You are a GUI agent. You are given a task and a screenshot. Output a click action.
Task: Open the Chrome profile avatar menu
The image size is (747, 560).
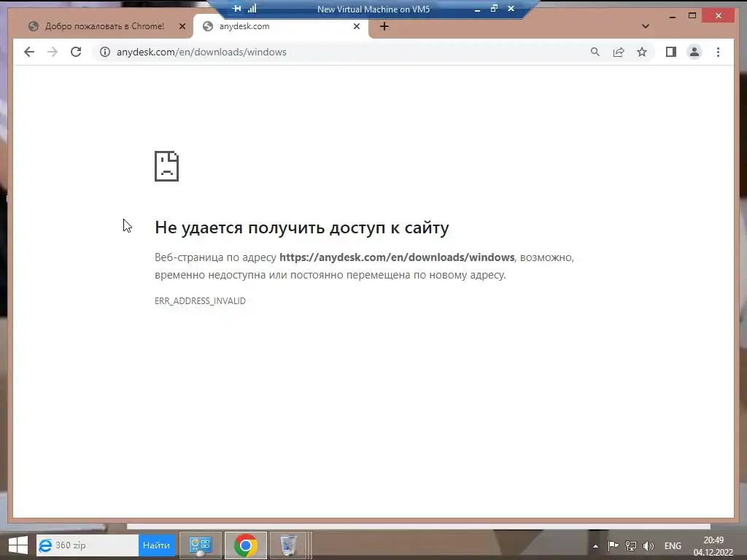[x=694, y=52]
